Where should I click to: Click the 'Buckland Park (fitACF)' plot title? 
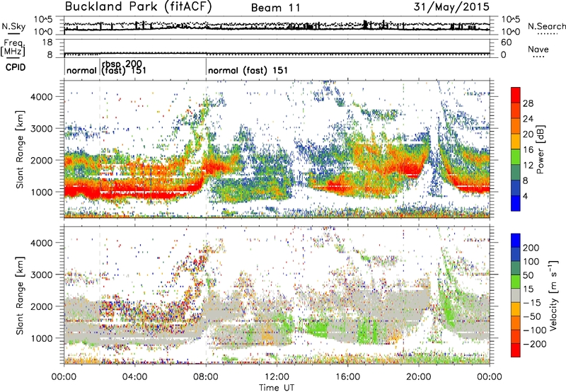[x=138, y=6]
